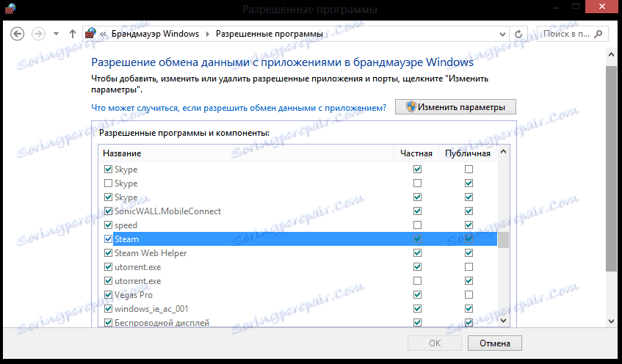Toggle Публичная checkbox for Vegas Pro
Viewport: 622px width, 364px height.
tap(469, 294)
